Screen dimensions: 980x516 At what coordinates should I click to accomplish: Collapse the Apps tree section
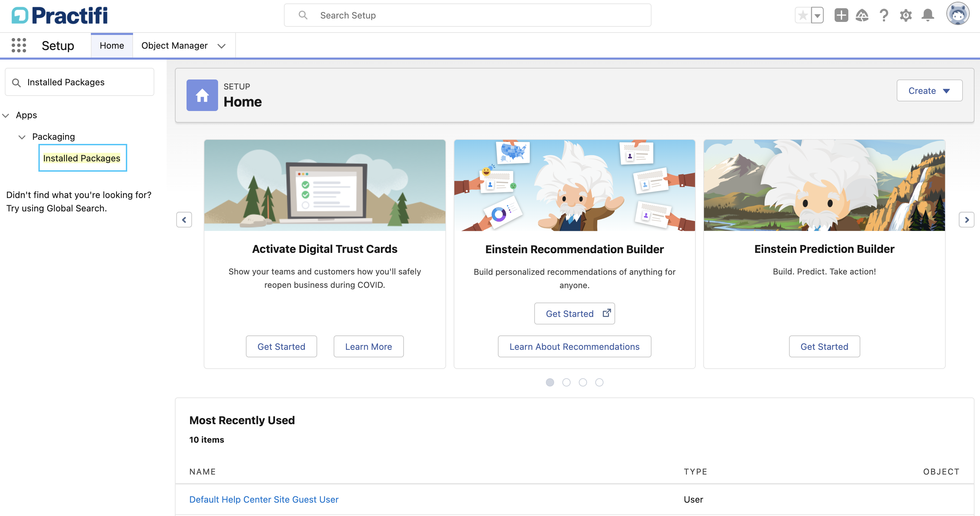(x=6, y=115)
